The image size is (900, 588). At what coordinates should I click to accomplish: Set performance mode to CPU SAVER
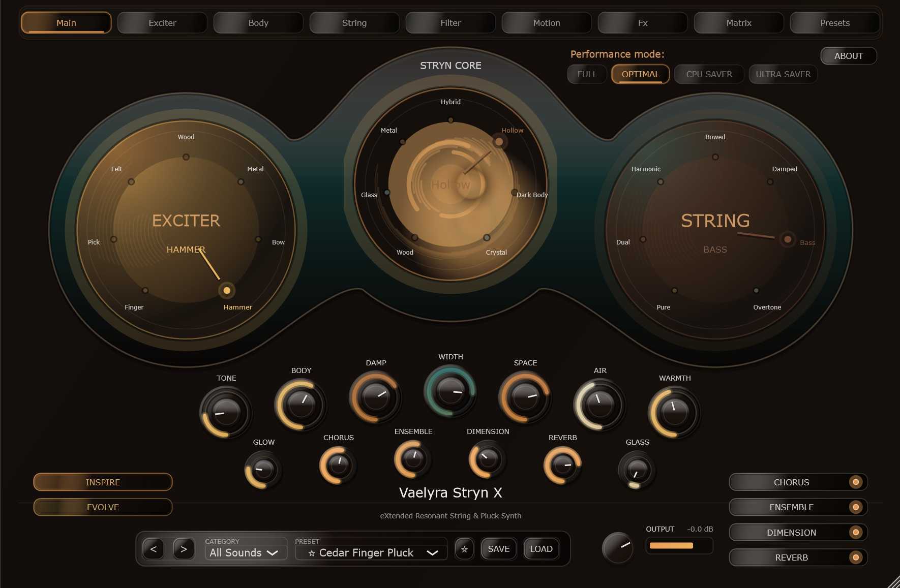coord(709,74)
